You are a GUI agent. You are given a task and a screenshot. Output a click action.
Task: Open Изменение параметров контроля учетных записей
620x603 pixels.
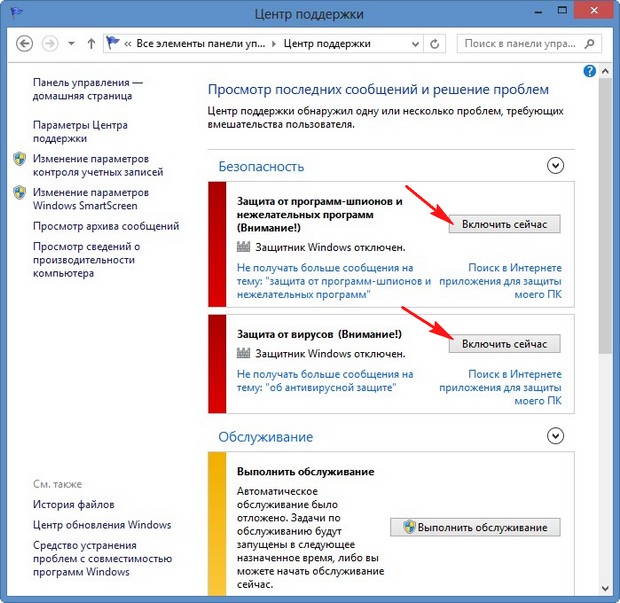[98, 165]
